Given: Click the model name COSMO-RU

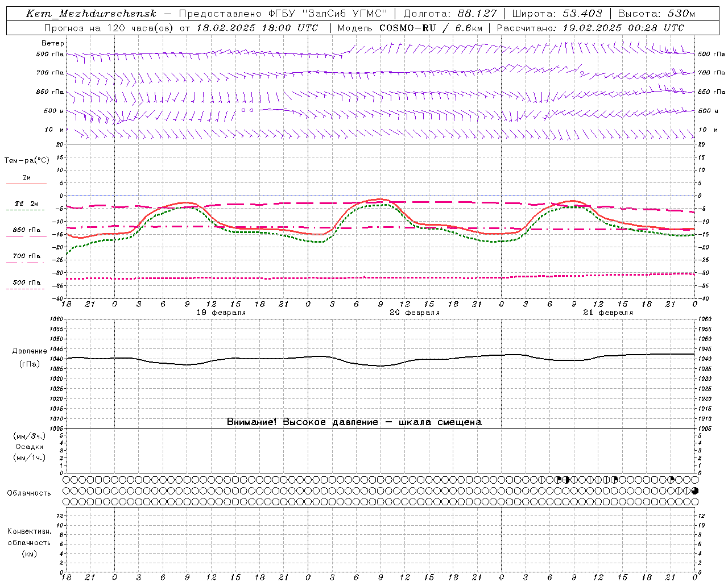Looking at the screenshot, I should pyautogui.click(x=407, y=28).
